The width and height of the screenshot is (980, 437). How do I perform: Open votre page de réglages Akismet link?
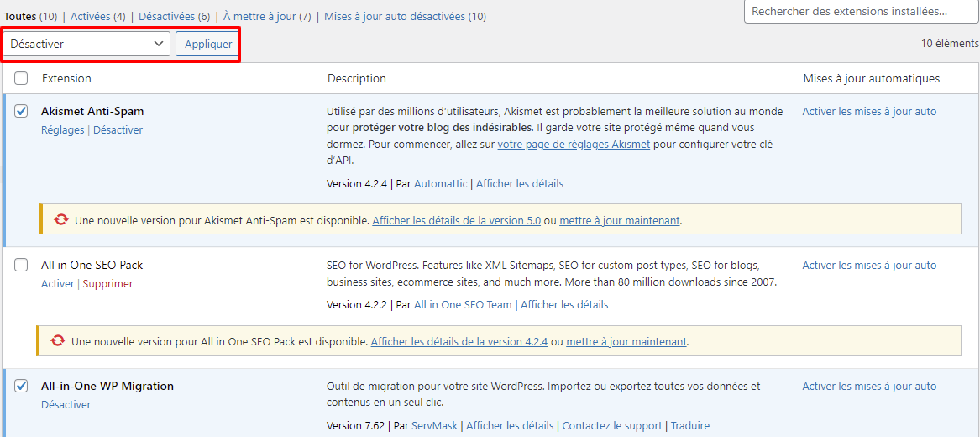click(x=574, y=144)
